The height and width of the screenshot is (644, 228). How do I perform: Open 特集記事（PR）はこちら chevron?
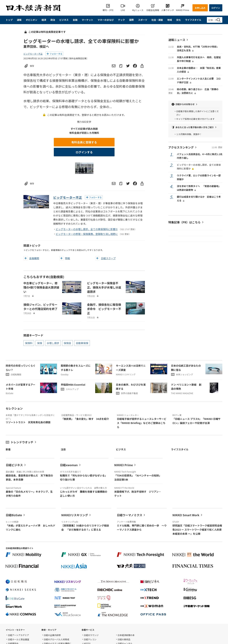coord(203,222)
